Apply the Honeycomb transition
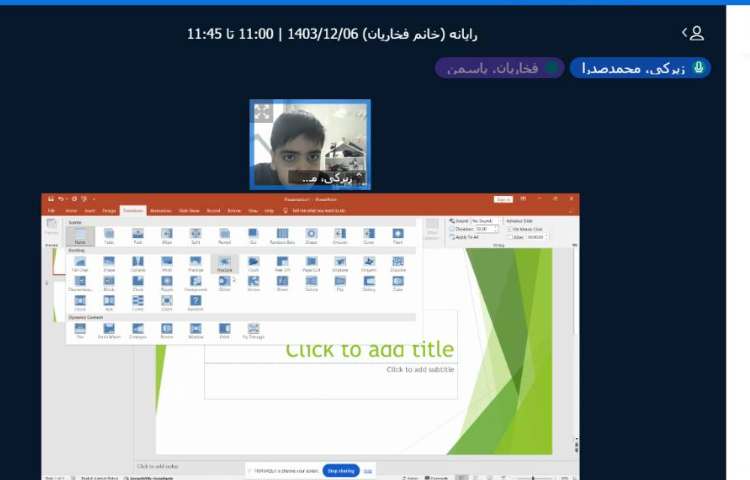 click(x=196, y=283)
